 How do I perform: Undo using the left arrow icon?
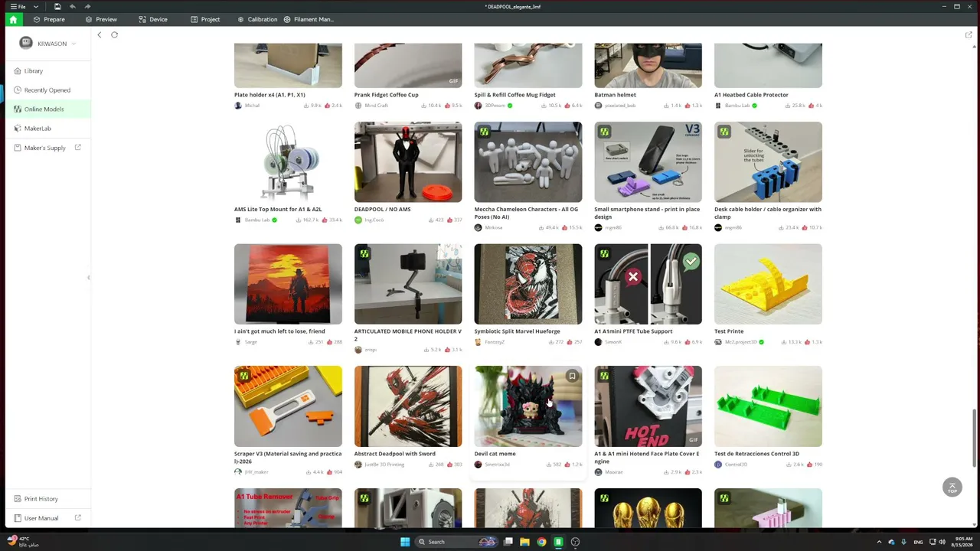click(x=72, y=6)
